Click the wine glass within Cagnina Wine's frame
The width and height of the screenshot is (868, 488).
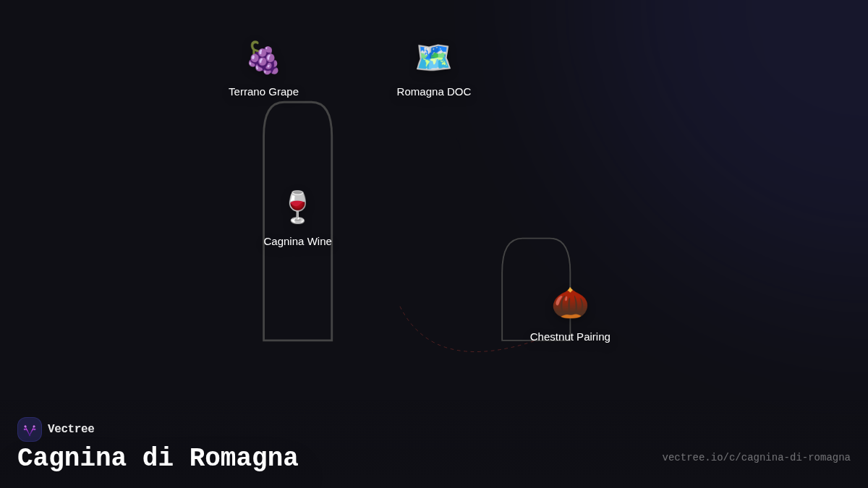(297, 207)
